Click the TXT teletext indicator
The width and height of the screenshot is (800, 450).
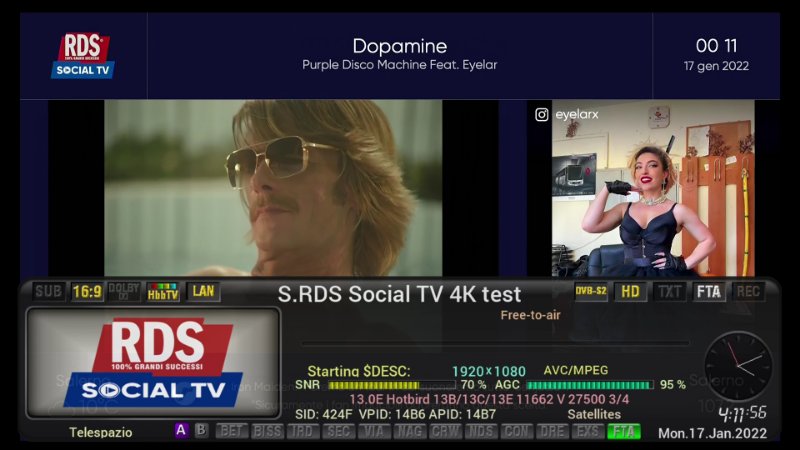(x=669, y=292)
